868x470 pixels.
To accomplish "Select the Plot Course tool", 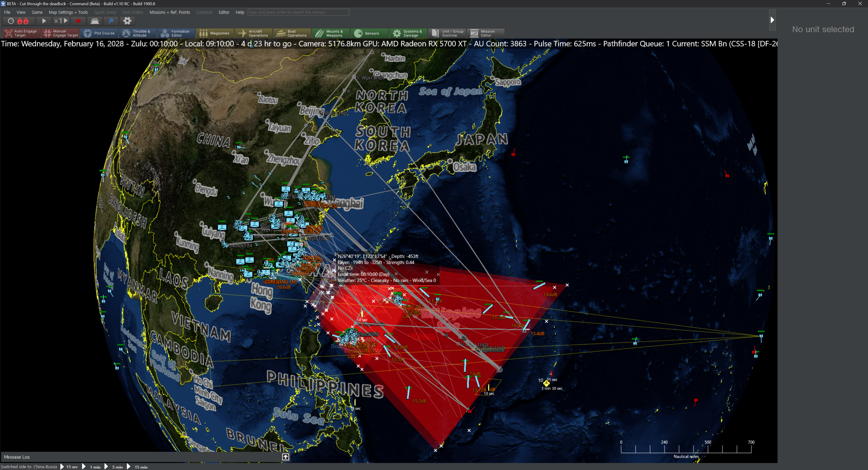I will click(x=100, y=33).
